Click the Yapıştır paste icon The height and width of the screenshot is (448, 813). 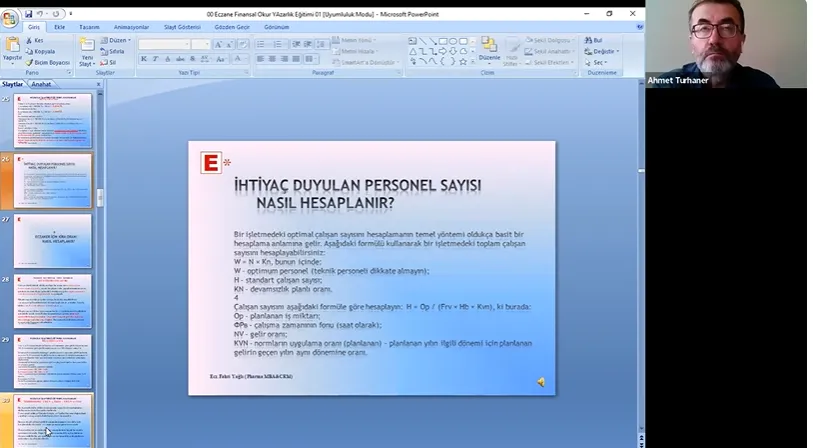(x=12, y=46)
